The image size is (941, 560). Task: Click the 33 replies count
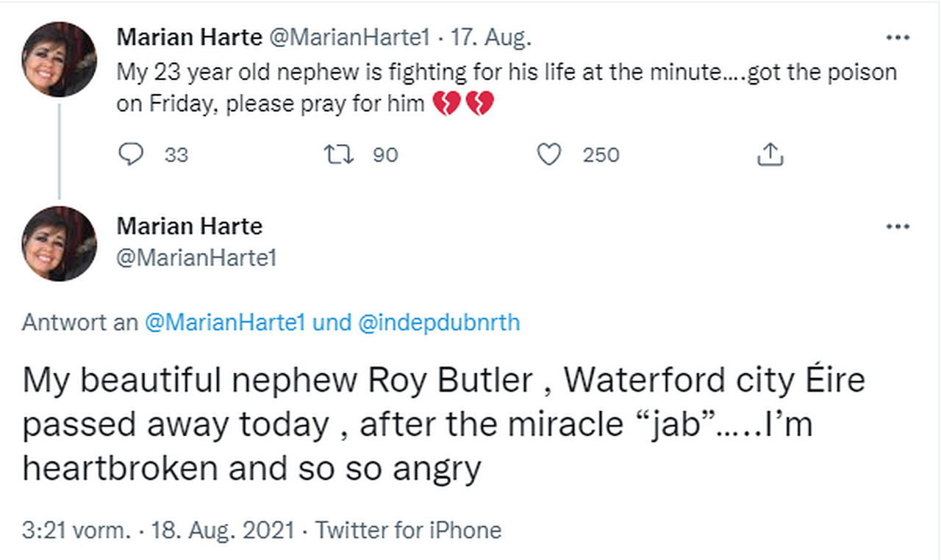coord(176,155)
